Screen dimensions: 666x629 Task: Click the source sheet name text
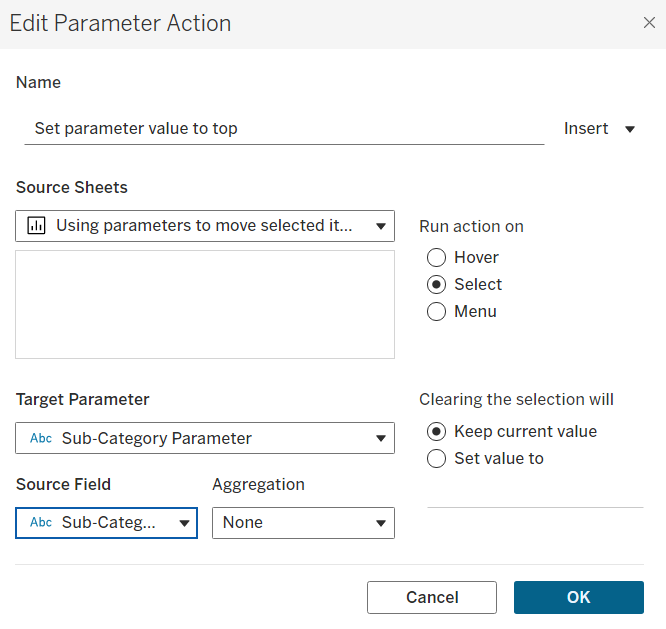click(204, 226)
